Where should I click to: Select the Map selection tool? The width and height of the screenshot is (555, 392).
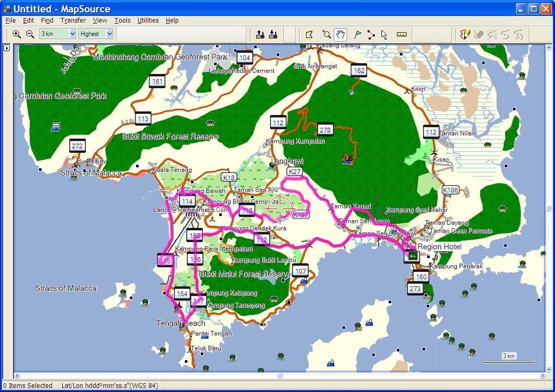(310, 34)
